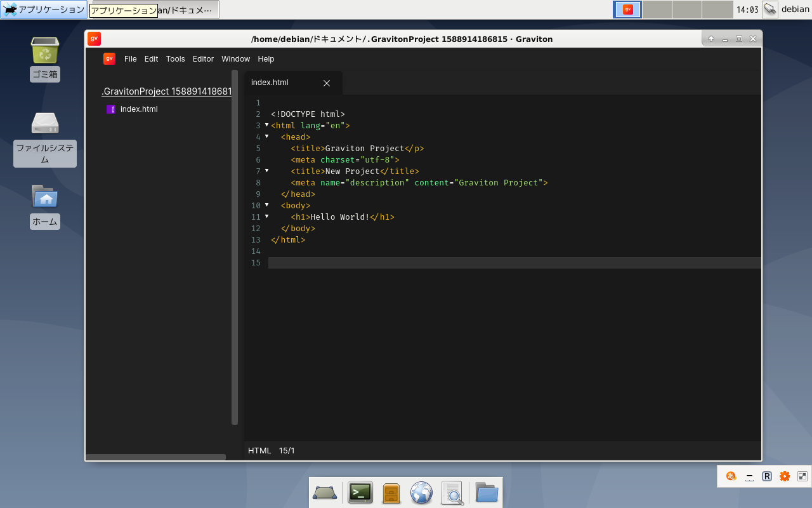Click the sidebar vertical scrollbar
This screenshot has width=812, height=508.
click(x=235, y=248)
